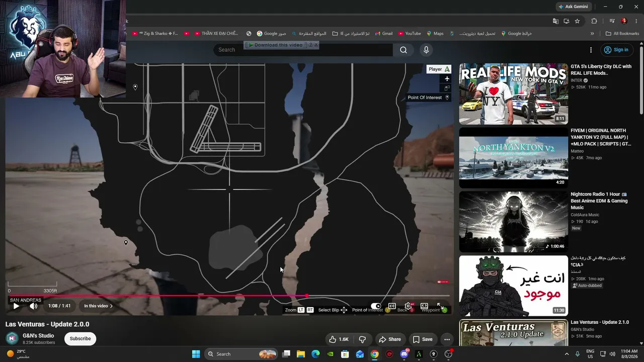Enter full screen mode
The height and width of the screenshot is (362, 644).
(x=440, y=306)
